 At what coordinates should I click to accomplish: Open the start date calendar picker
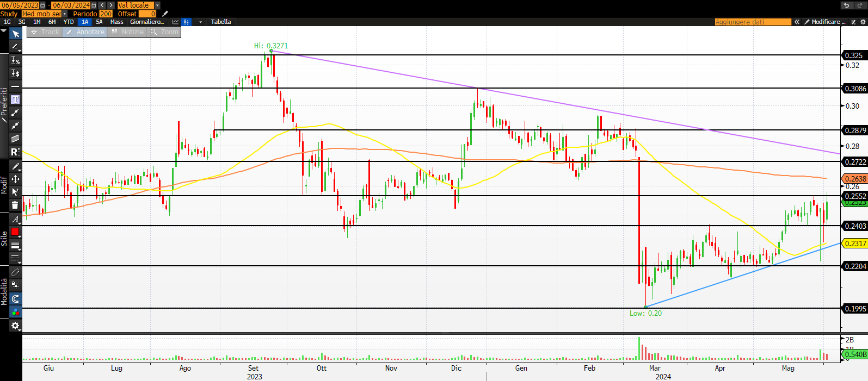[43, 5]
